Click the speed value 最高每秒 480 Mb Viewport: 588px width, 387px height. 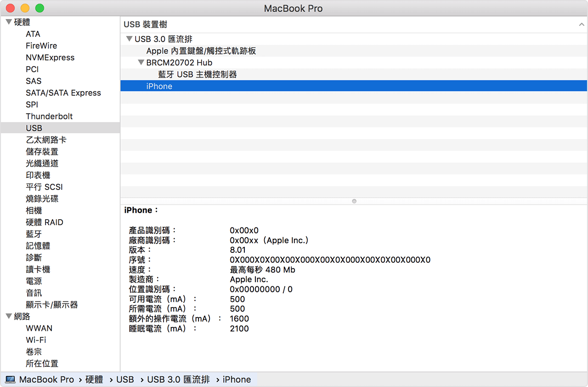pos(262,270)
